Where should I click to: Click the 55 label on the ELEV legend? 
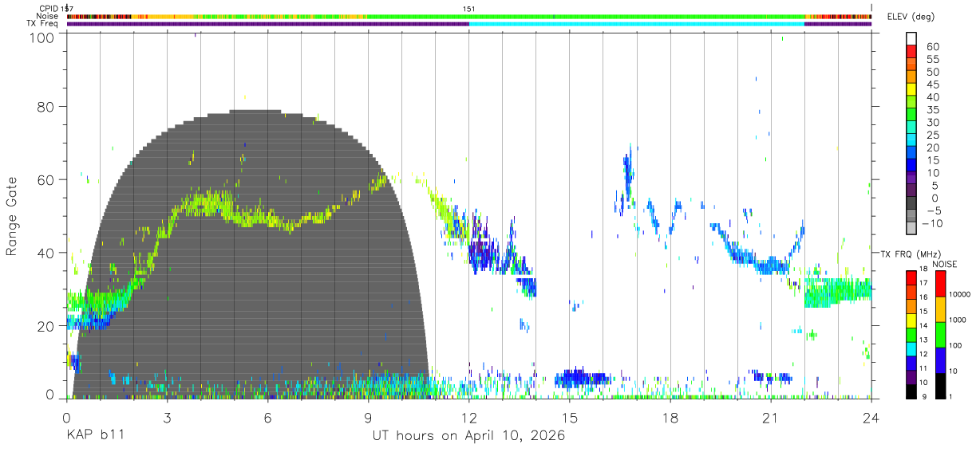click(x=931, y=59)
